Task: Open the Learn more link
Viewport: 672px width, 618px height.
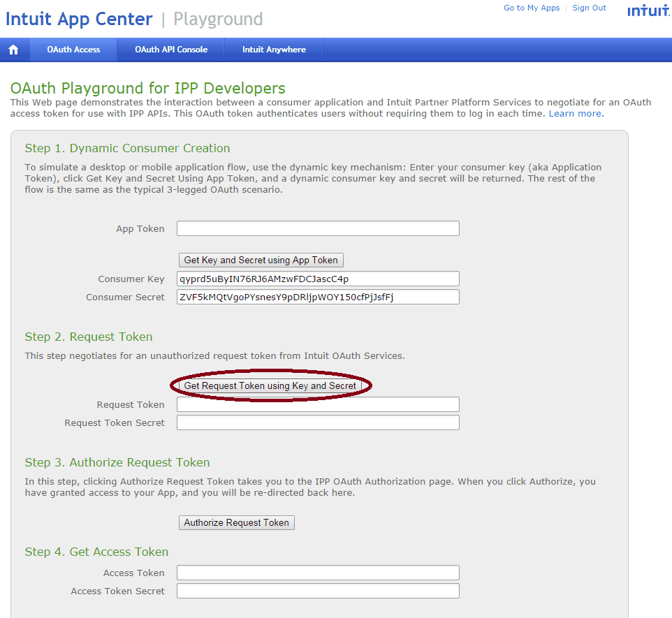Action: click(576, 114)
